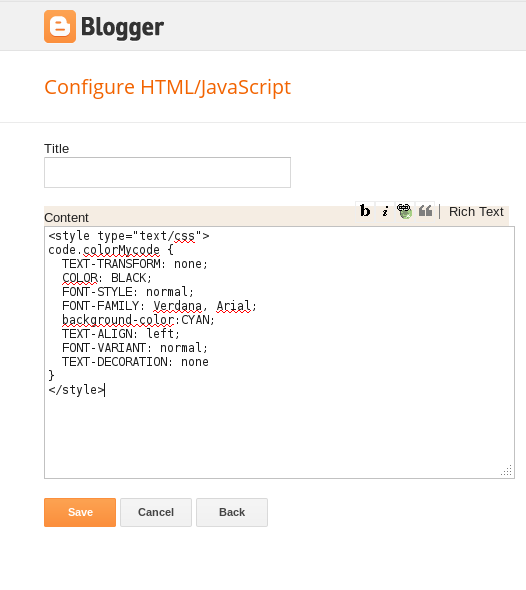Insert blockquote using the quotation marks icon

425,211
